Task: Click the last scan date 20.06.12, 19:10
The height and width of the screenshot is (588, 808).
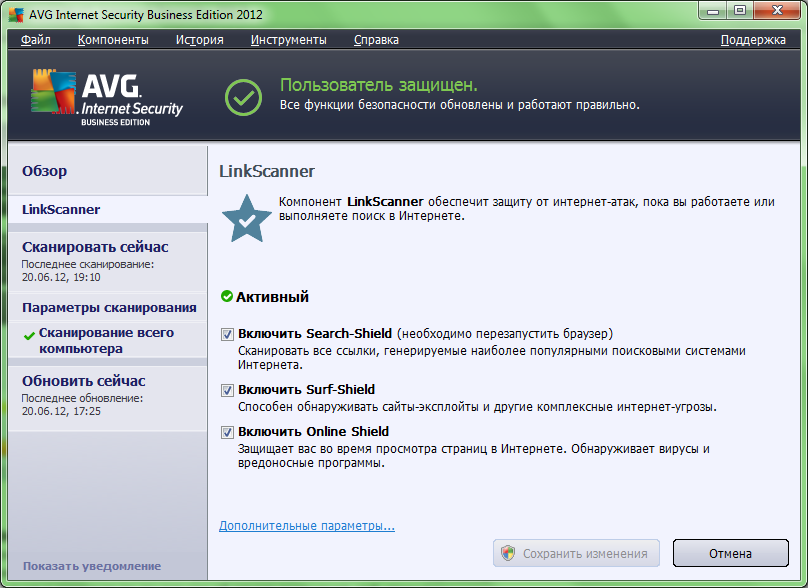Action: click(x=61, y=277)
